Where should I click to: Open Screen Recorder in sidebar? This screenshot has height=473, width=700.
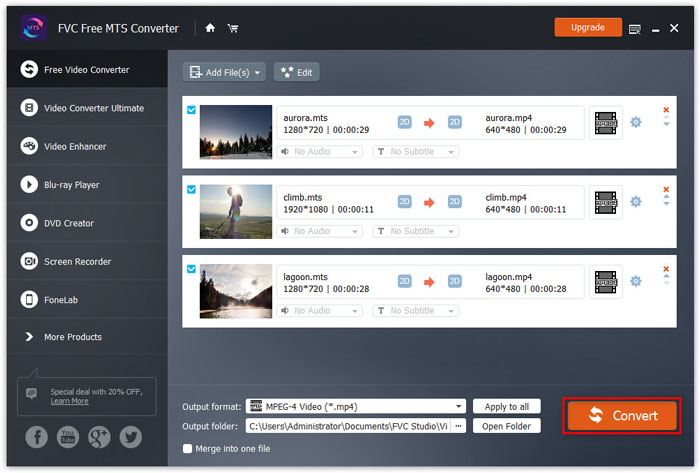point(88,261)
